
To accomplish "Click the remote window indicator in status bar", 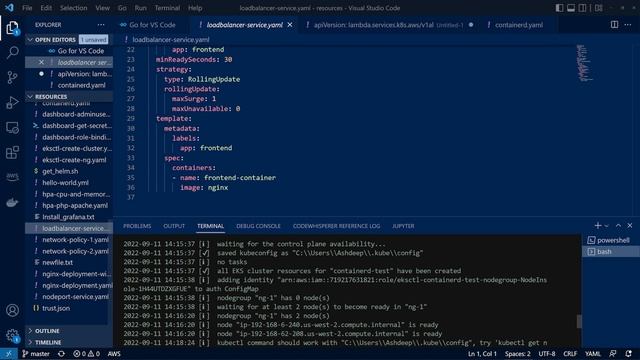I will [9, 354].
